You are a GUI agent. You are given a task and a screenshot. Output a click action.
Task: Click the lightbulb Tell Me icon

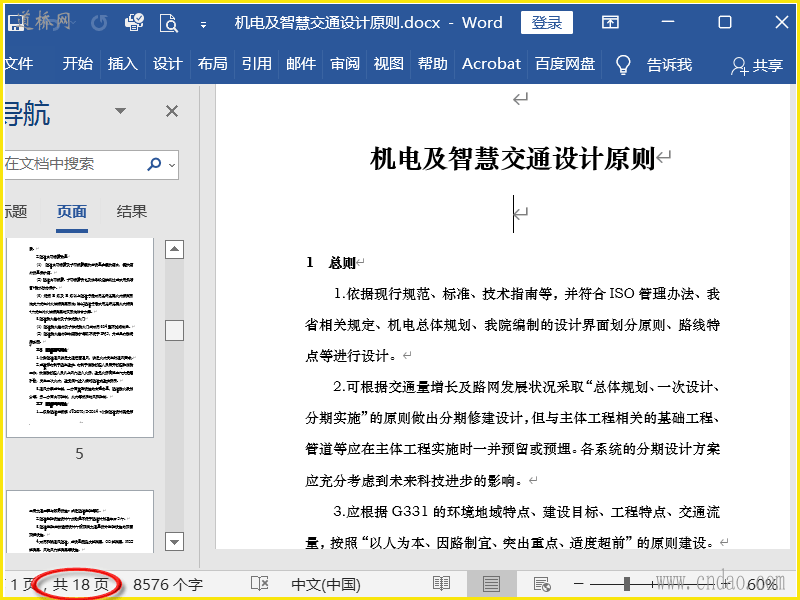623,65
